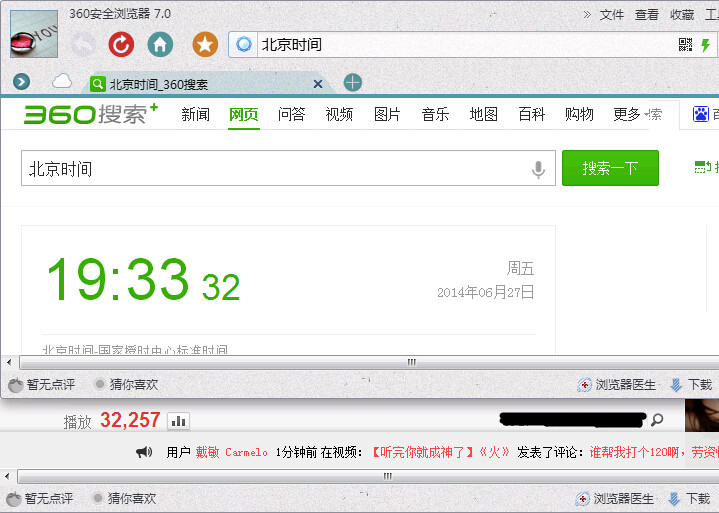The height and width of the screenshot is (513, 719).
Task: Open 北京时间-国家授时中心标准时间 result link
Action: tap(135, 349)
